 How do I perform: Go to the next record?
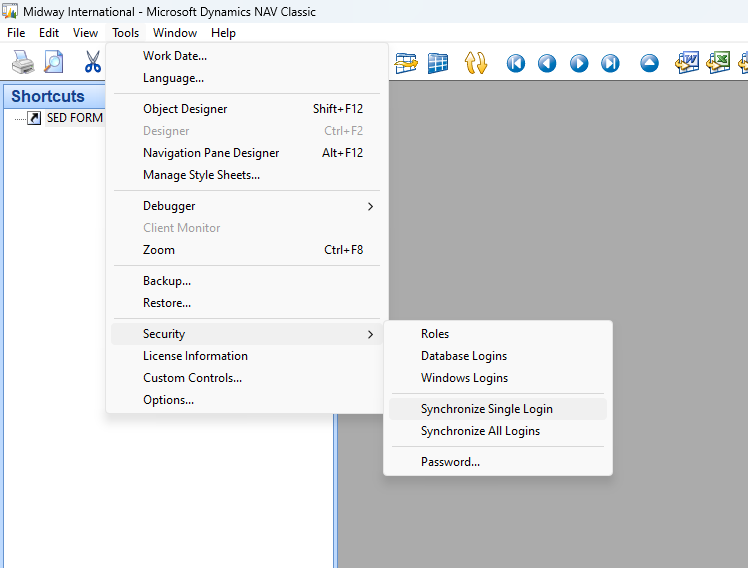[579, 63]
